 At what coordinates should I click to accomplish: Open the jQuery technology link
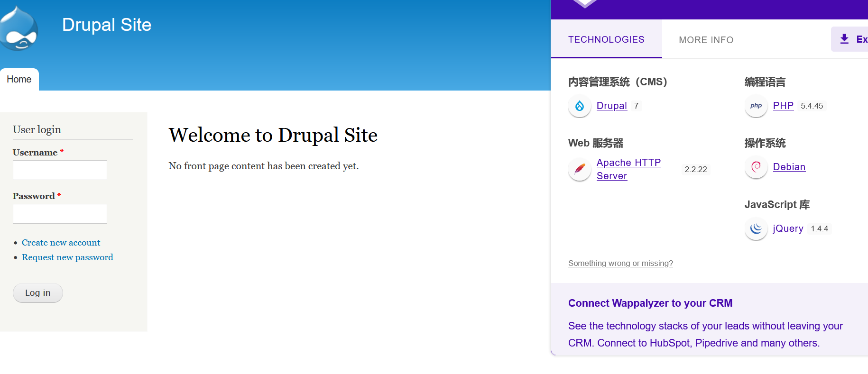(788, 228)
